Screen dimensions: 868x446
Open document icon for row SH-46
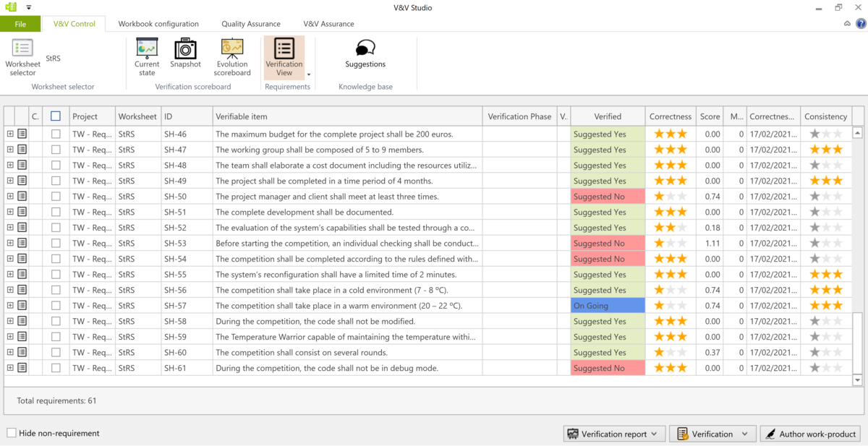[x=22, y=134]
